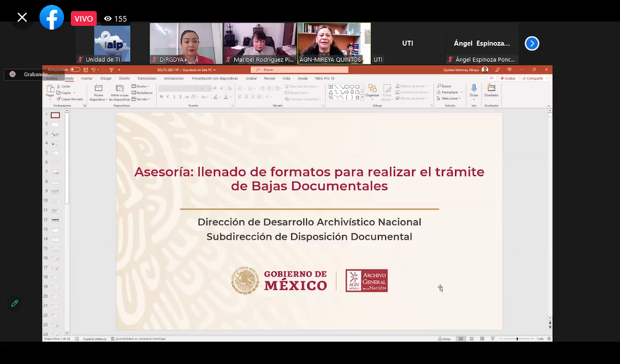Screen dimensions: 620x364
Task: Toggle the Notas pane in status bar
Action: [444, 339]
